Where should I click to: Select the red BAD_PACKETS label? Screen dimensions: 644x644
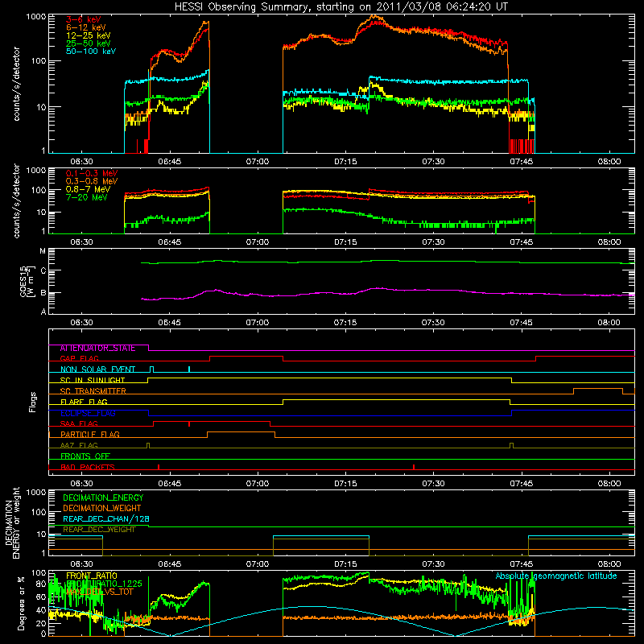(x=88, y=467)
